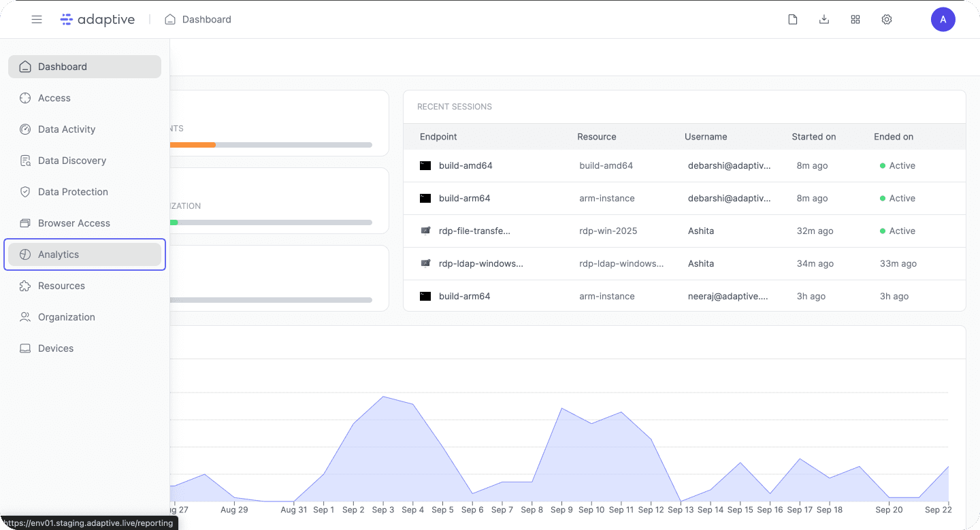Click the Username column header
The image size is (980, 530).
706,137
